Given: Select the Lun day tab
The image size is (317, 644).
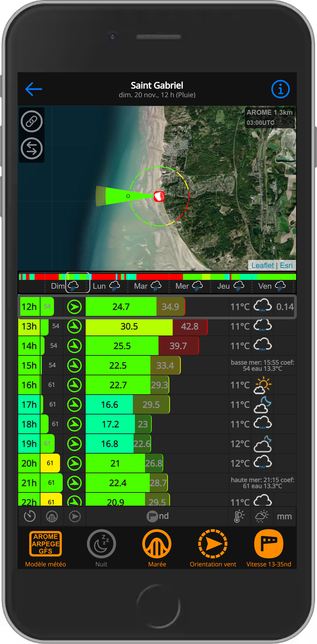Looking at the screenshot, I should (x=106, y=286).
